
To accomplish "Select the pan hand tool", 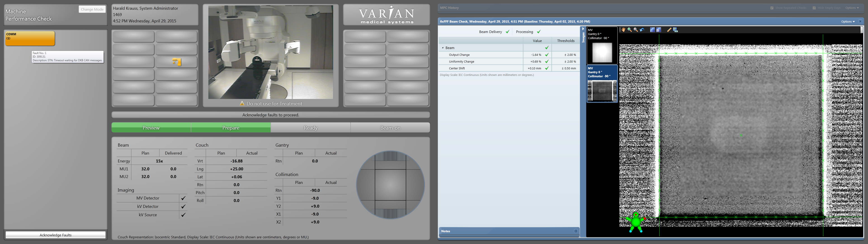I will click(x=624, y=30).
